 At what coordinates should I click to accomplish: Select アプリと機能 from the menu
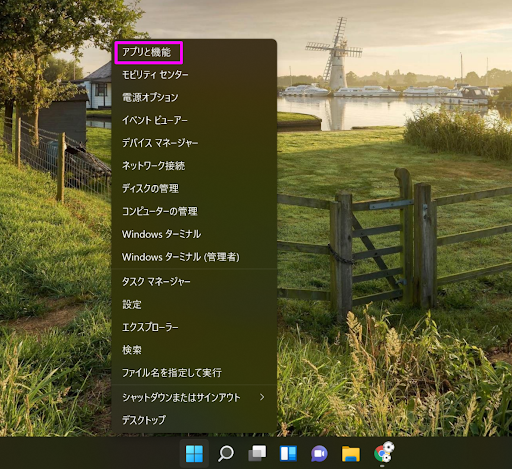pos(148,52)
